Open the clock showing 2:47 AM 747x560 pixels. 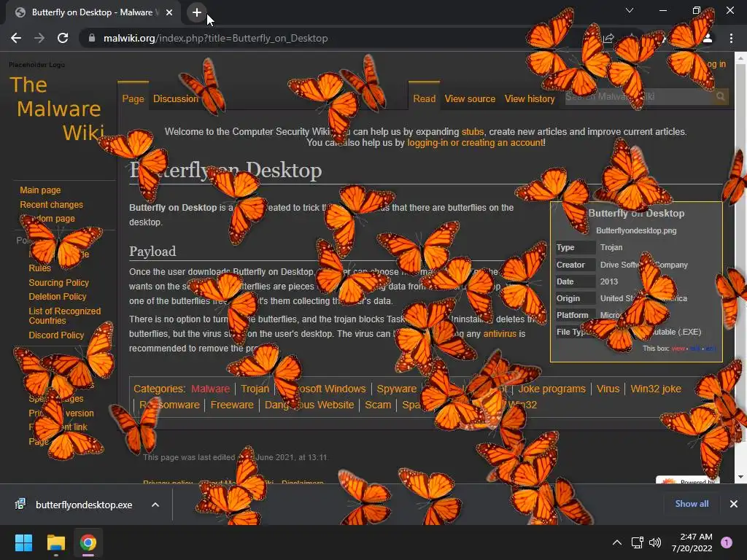click(x=692, y=542)
